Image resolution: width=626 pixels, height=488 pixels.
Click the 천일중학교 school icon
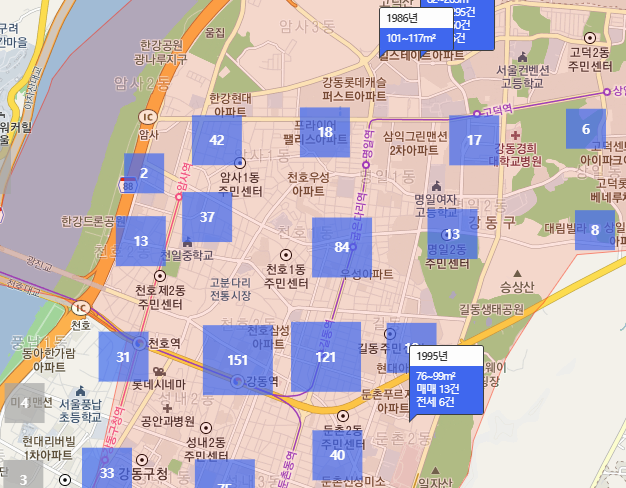tap(187, 242)
